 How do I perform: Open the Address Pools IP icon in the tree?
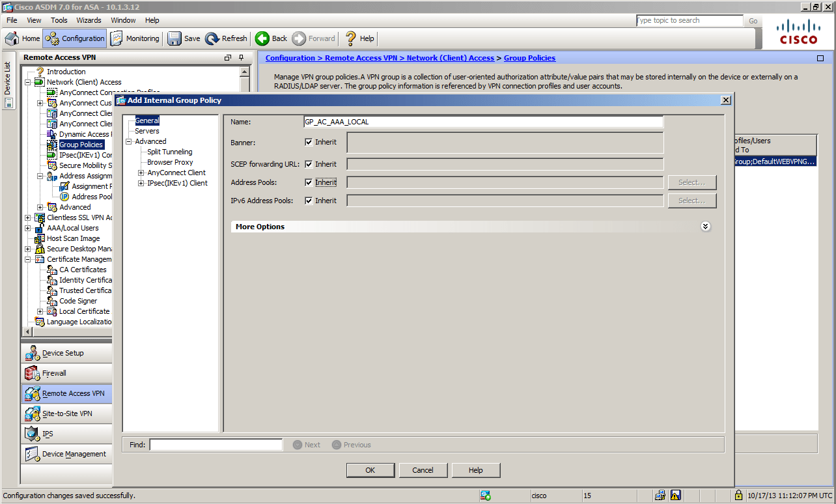click(64, 197)
